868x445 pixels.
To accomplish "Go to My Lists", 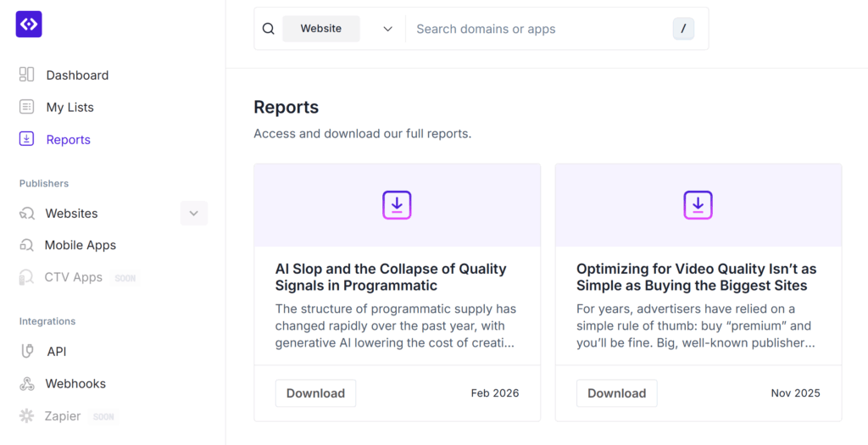I will point(70,107).
